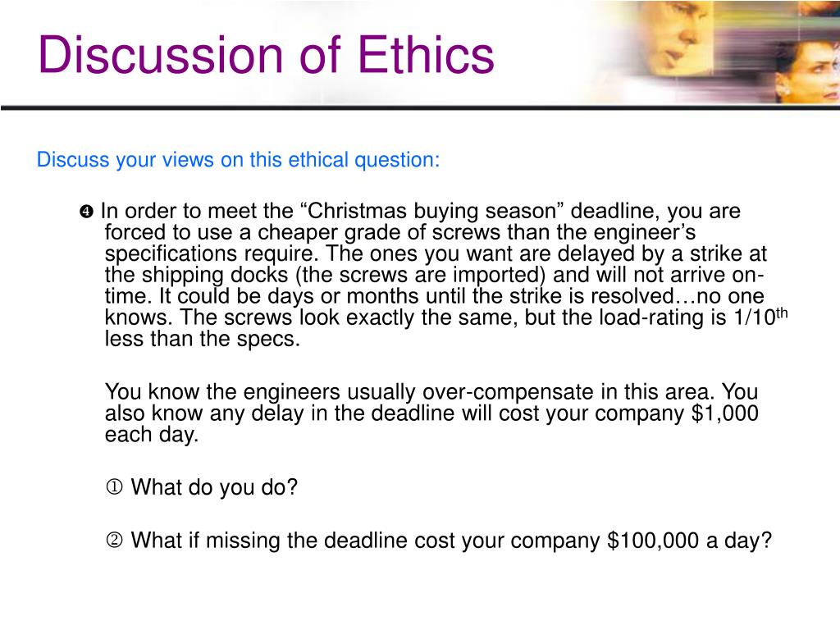
Task: Click the word 'Discussion' in the heading
Action: coord(161,55)
